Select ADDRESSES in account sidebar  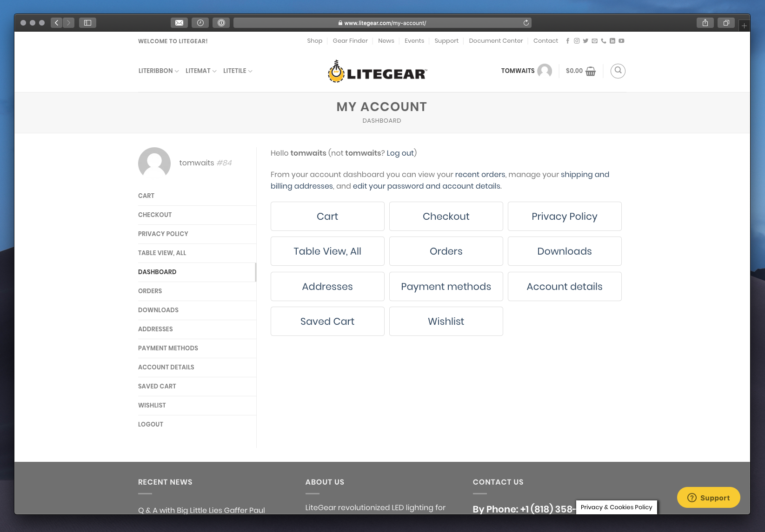point(197,329)
